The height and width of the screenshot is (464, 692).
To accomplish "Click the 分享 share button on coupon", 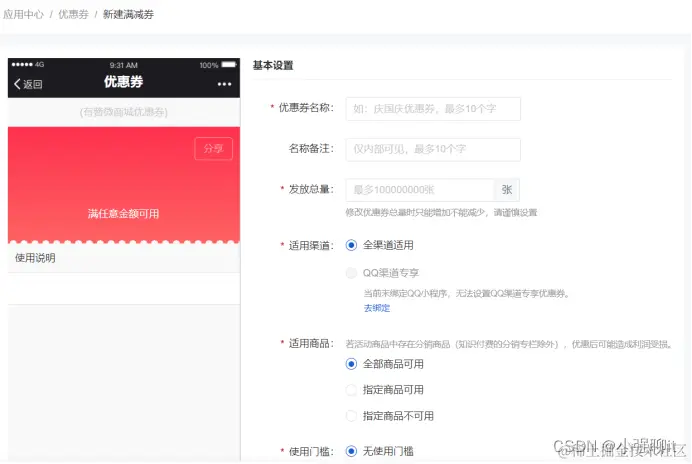I will [x=213, y=149].
